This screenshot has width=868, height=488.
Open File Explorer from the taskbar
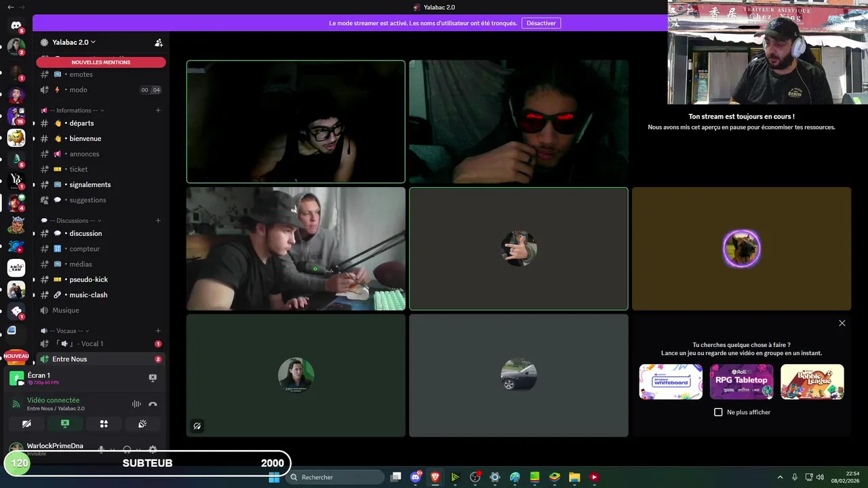click(x=574, y=477)
